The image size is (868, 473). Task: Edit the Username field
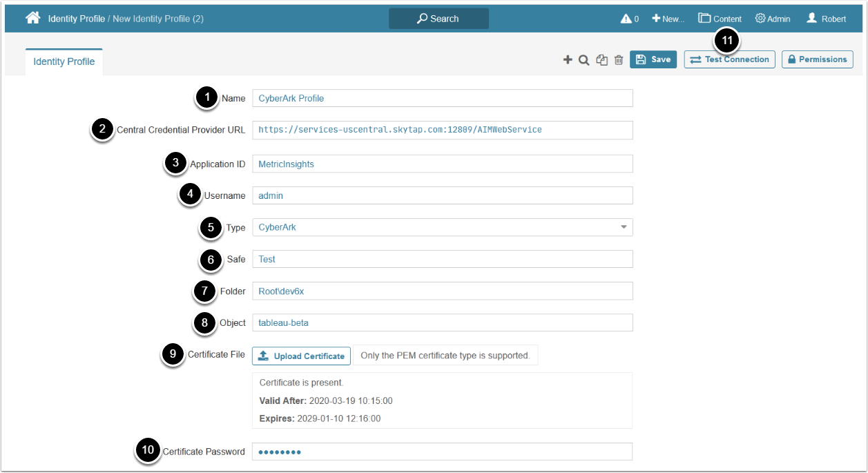(x=443, y=195)
